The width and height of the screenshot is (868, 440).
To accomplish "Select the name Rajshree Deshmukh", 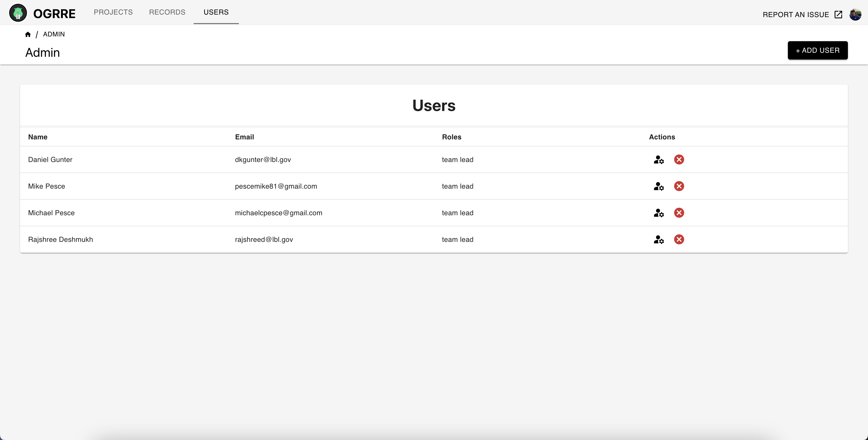I will point(60,240).
